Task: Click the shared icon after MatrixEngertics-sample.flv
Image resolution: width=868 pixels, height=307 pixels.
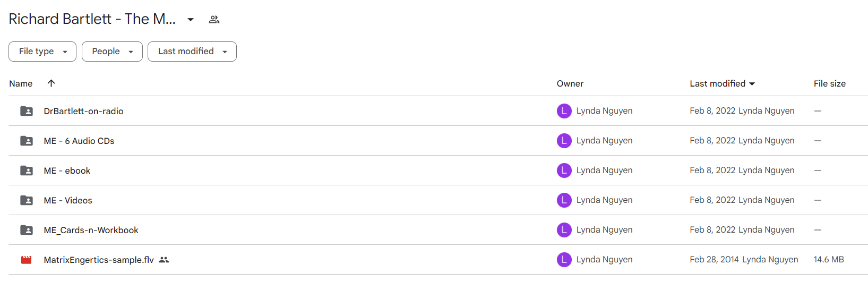Action: pyautogui.click(x=164, y=260)
